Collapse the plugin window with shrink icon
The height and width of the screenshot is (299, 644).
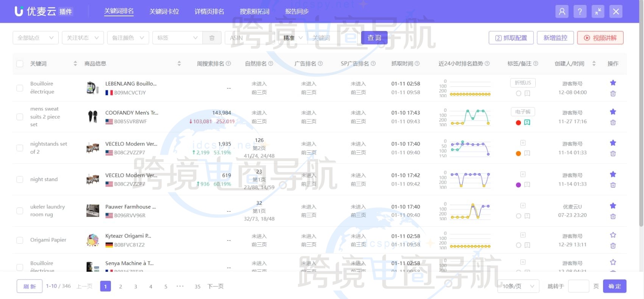pyautogui.click(x=598, y=11)
